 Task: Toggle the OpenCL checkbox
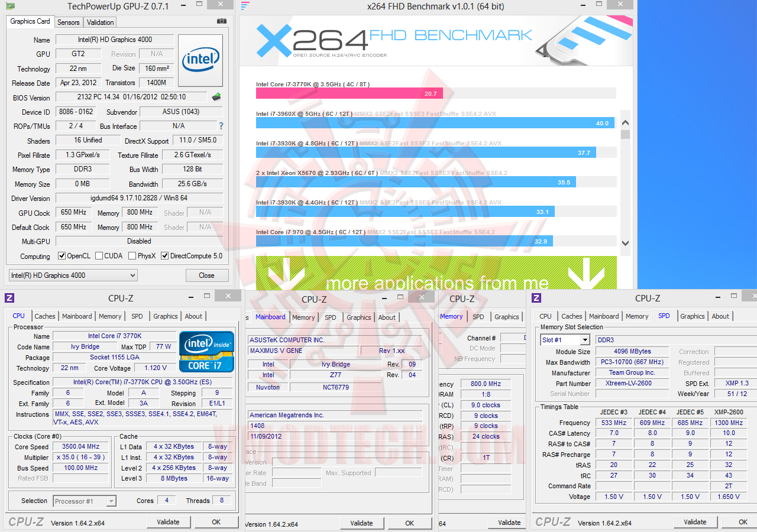(x=62, y=256)
